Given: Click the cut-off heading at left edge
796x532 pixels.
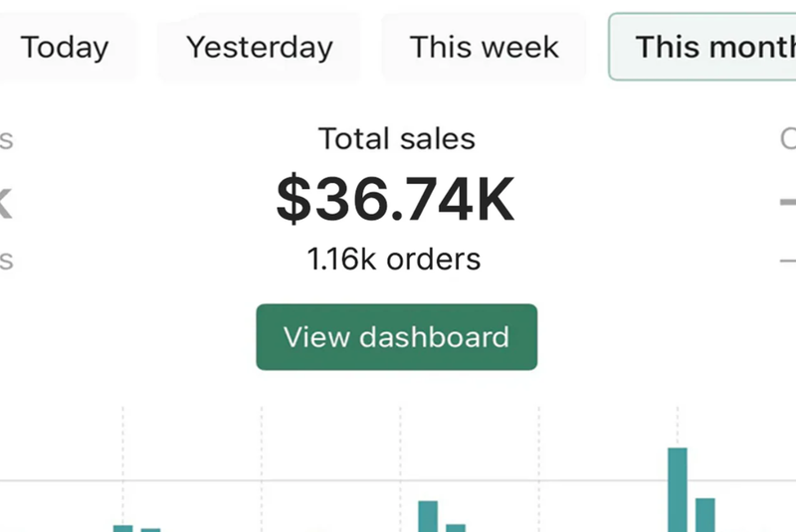Looking at the screenshot, I should click(6, 139).
